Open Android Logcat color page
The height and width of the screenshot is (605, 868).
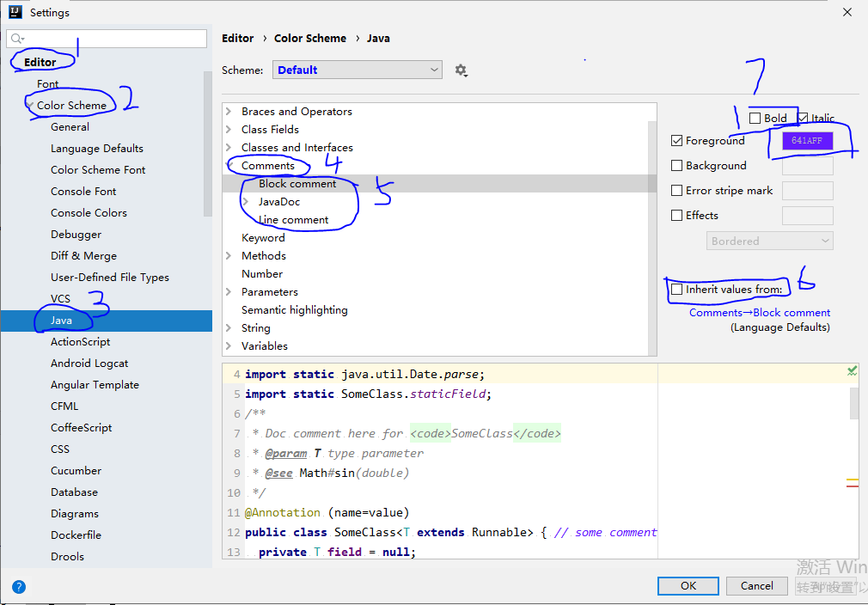point(89,364)
